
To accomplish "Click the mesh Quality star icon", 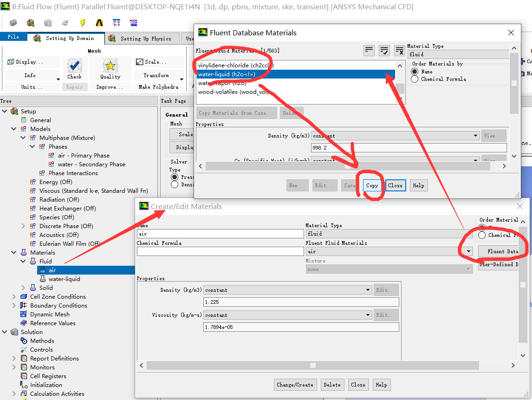I will tap(110, 66).
